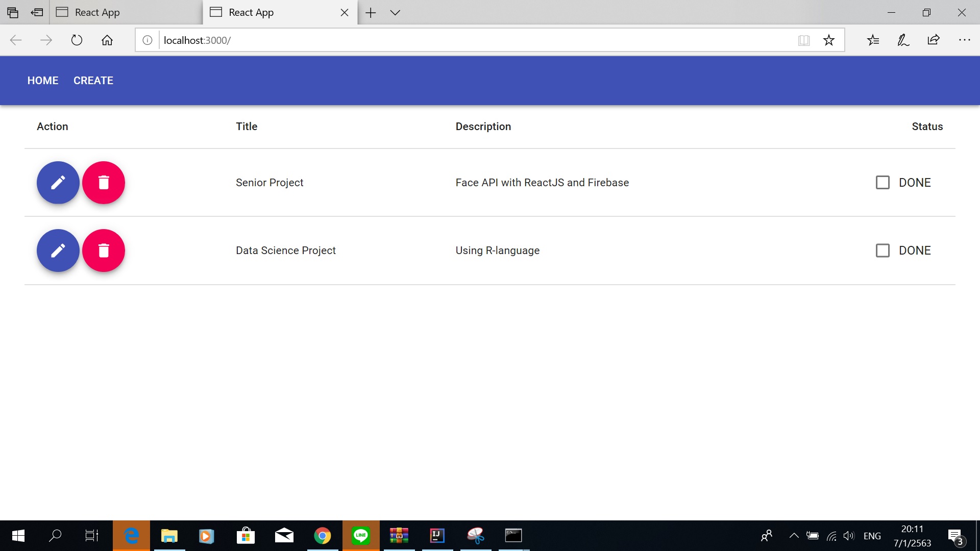Select 'Face API with ReactJS and Firebase' text
The image size is (980, 551).
542,183
